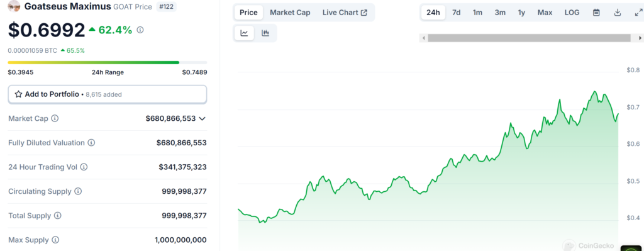Click the $0.6992 price value
Image resolution: width=644 pixels, height=251 pixels.
click(47, 30)
